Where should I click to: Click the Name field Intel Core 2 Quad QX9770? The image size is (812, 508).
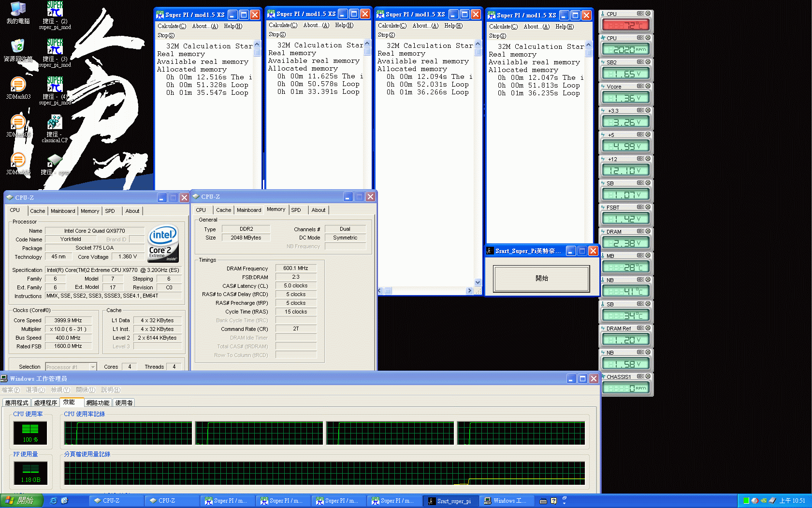click(95, 231)
